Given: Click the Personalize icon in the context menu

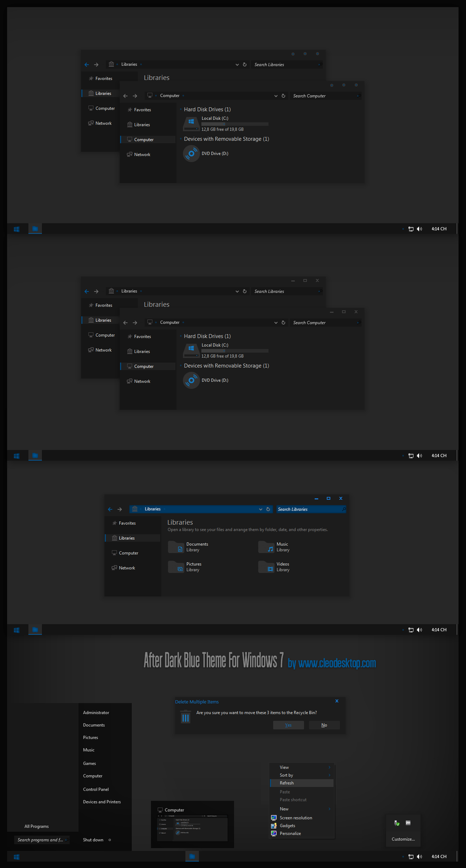Looking at the screenshot, I should pos(274,834).
